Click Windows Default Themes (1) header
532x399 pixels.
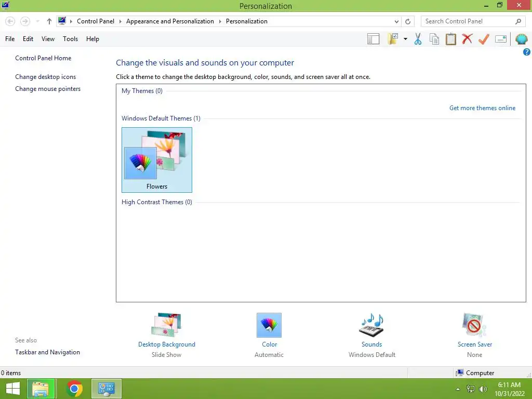pyautogui.click(x=161, y=118)
